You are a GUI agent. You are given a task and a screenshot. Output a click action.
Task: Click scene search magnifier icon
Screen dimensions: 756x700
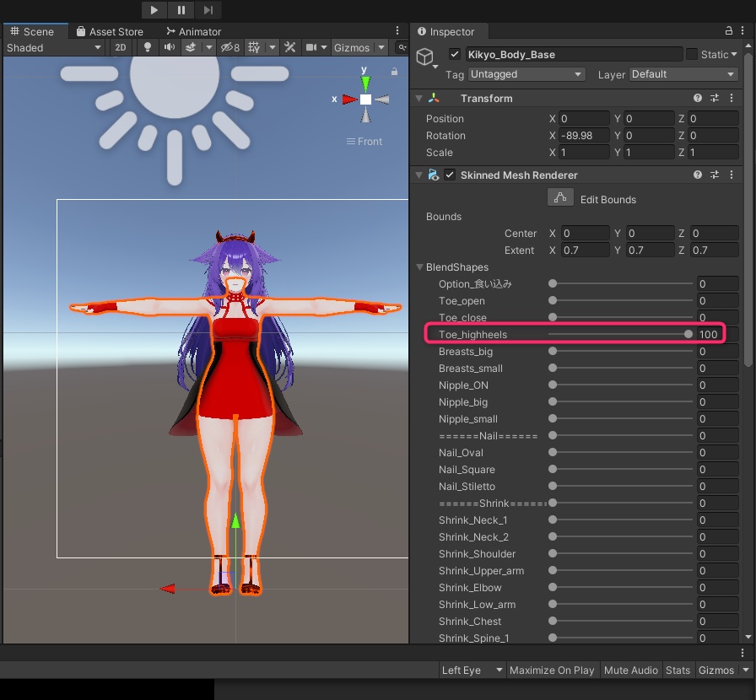click(x=402, y=47)
